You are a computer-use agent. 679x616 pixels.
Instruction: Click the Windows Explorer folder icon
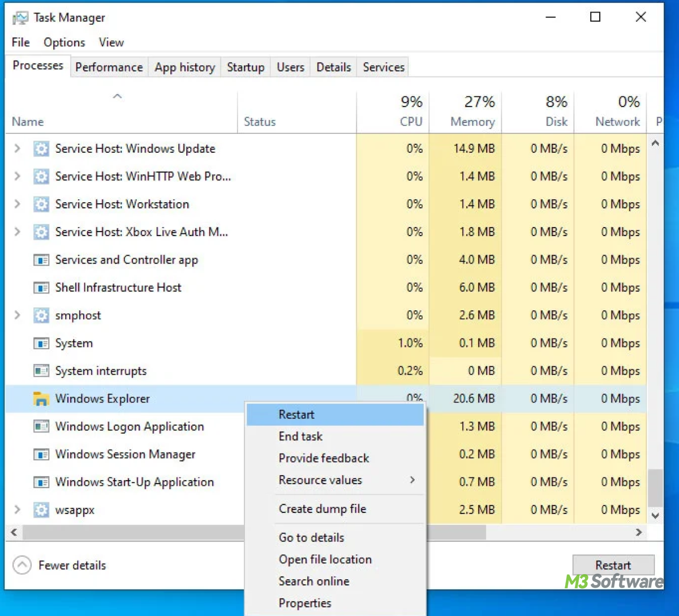tap(41, 399)
